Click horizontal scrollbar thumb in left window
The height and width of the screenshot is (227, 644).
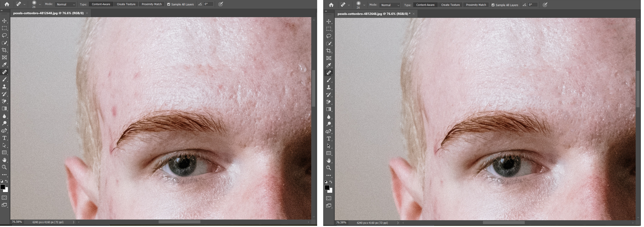pos(179,222)
